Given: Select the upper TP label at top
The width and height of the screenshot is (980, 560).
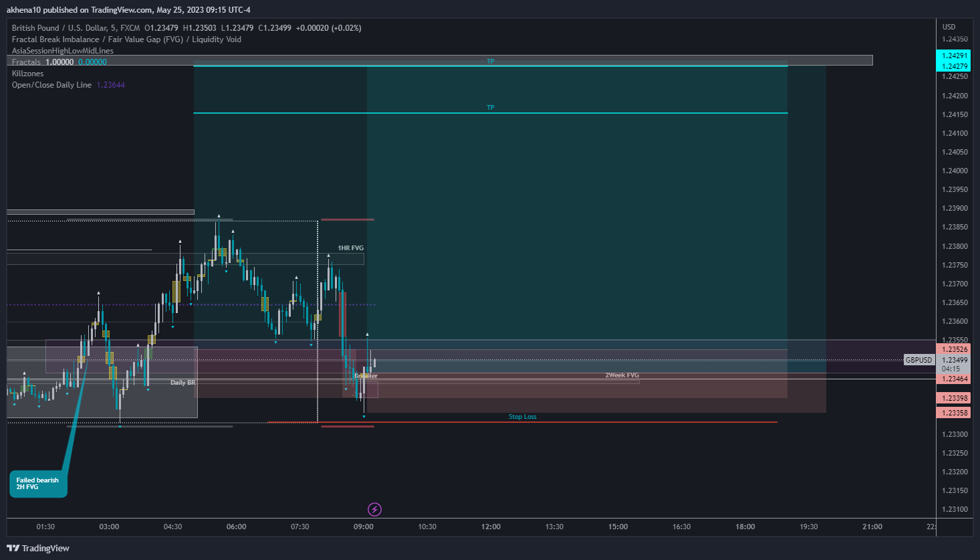Looking at the screenshot, I should click(x=491, y=62).
